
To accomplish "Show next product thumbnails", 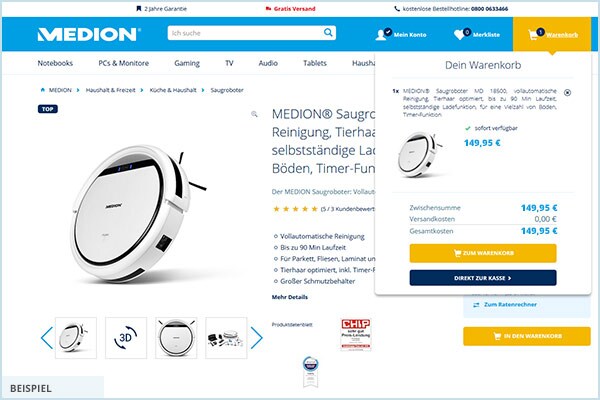I will tap(257, 338).
